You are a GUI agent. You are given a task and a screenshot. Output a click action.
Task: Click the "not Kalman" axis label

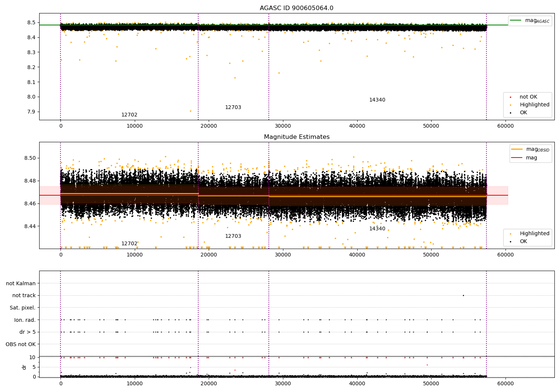21,283
